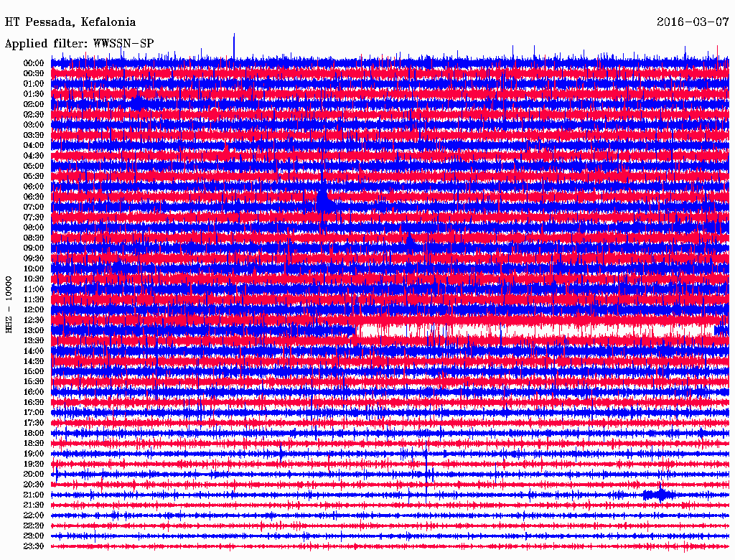Select the 07:30 time label
Viewport: 735px width, 560px height.
(x=34, y=217)
